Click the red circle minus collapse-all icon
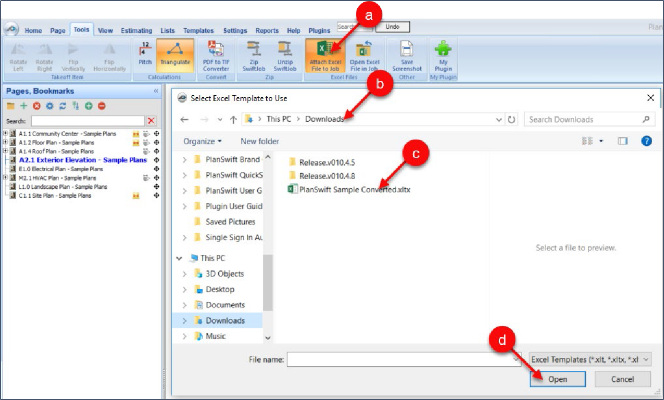The height and width of the screenshot is (400, 664). point(102,106)
